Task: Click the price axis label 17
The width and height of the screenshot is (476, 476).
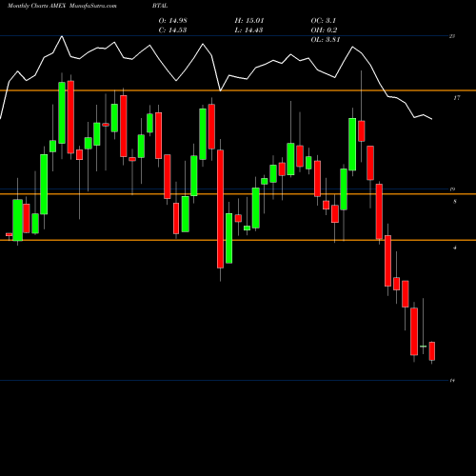Action: coord(456,98)
